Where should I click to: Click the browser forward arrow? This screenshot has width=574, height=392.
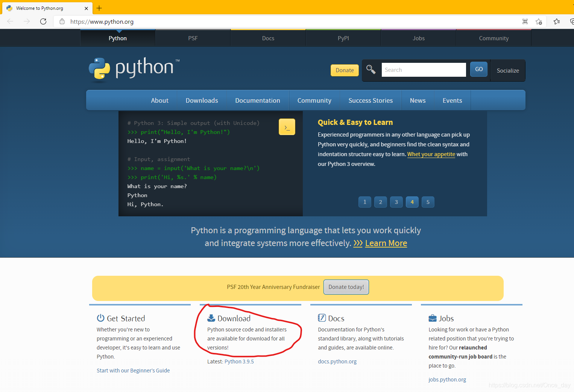point(27,21)
